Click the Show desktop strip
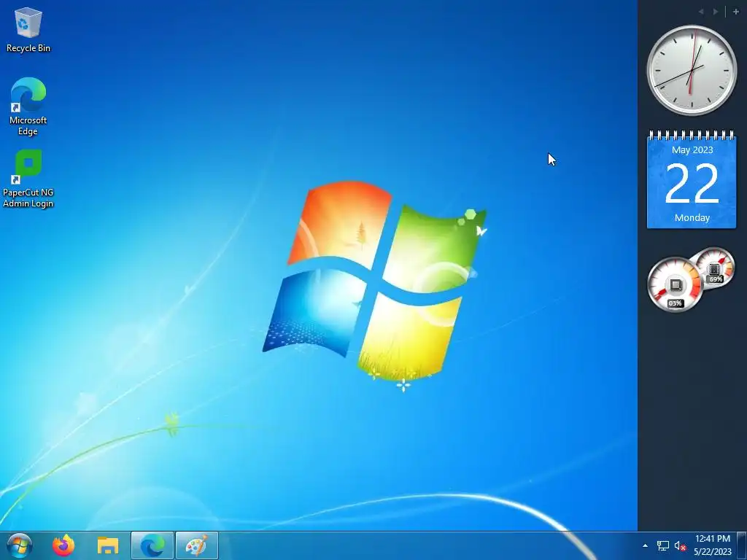The width and height of the screenshot is (747, 560). click(x=742, y=545)
